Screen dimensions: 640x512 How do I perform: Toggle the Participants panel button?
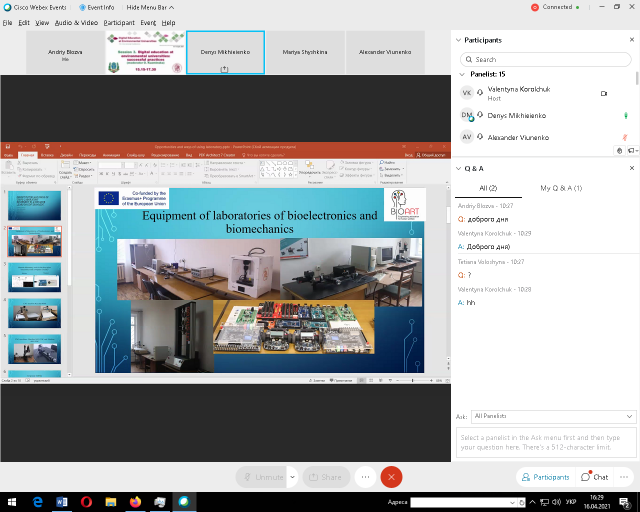pos(544,477)
